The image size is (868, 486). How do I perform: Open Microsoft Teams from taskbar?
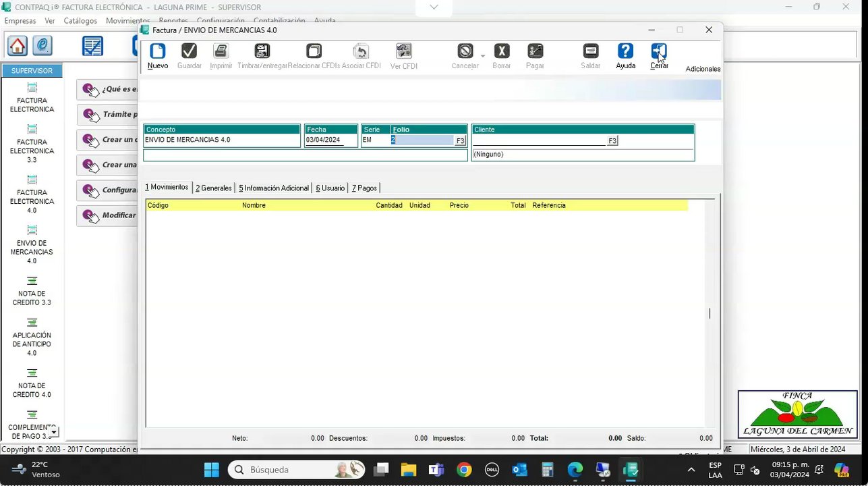click(436, 470)
